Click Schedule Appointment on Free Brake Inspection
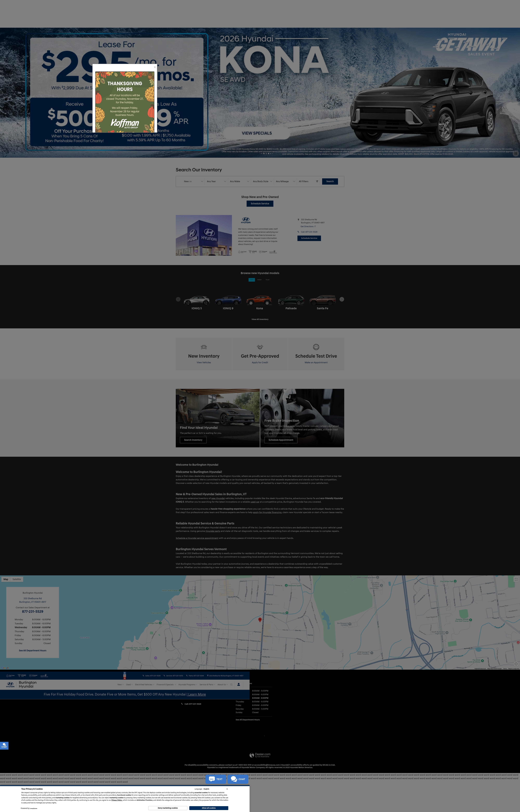This screenshot has height=812, width=520. coord(281,440)
